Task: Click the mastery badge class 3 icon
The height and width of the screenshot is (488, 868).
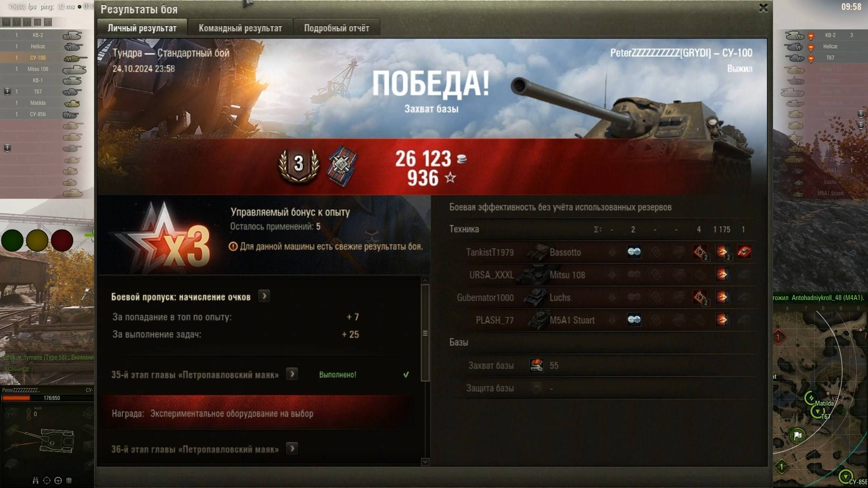Action: tap(298, 165)
